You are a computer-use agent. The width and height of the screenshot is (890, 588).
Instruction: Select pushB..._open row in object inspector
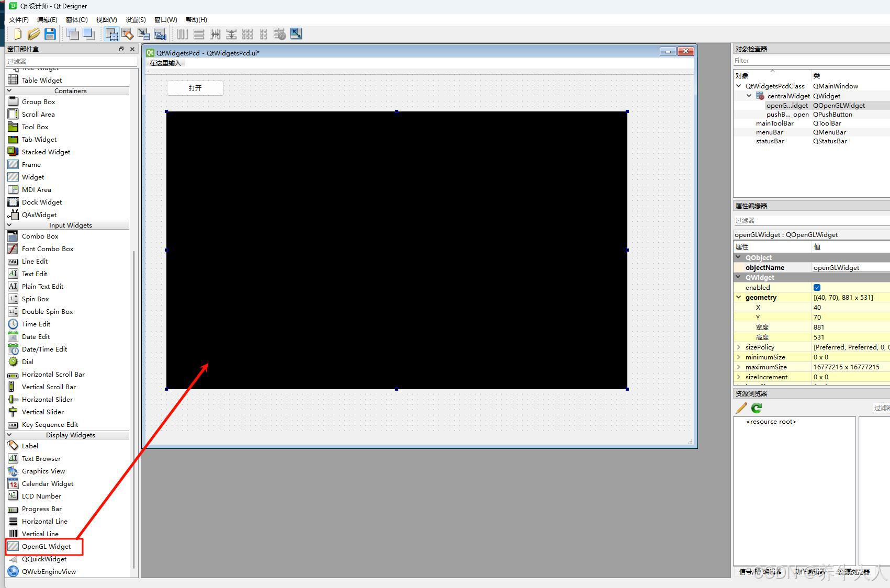click(811, 114)
